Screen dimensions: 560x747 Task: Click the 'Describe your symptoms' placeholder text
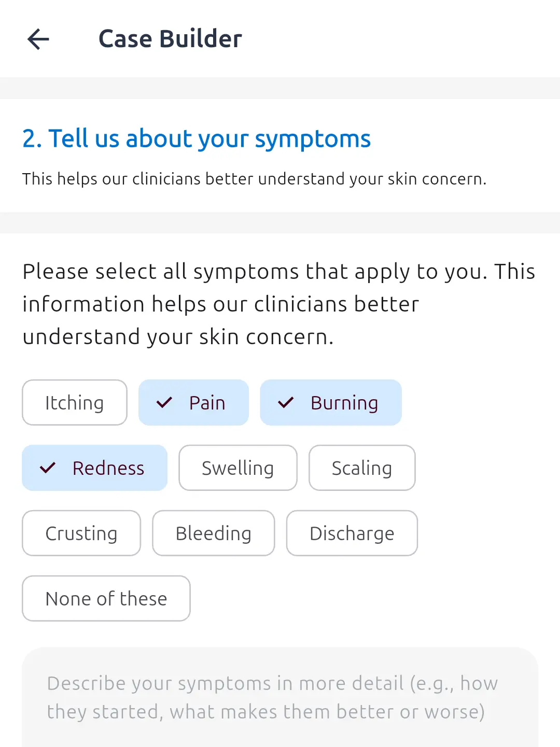click(x=272, y=697)
